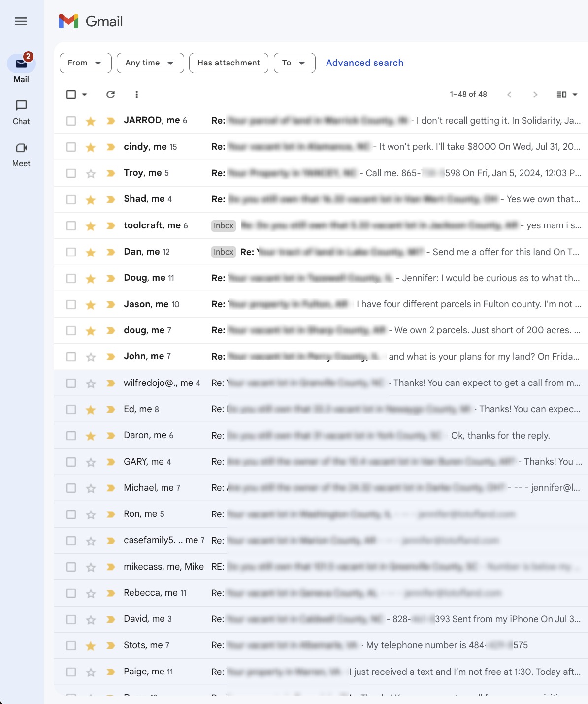Star the GARY conversation
This screenshot has height=704, width=588.
pyautogui.click(x=91, y=462)
